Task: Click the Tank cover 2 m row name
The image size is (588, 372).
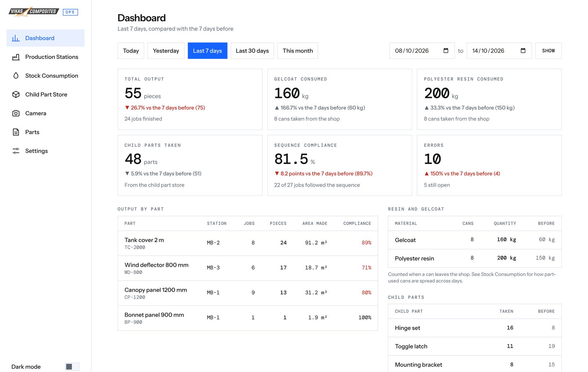Action: point(144,240)
